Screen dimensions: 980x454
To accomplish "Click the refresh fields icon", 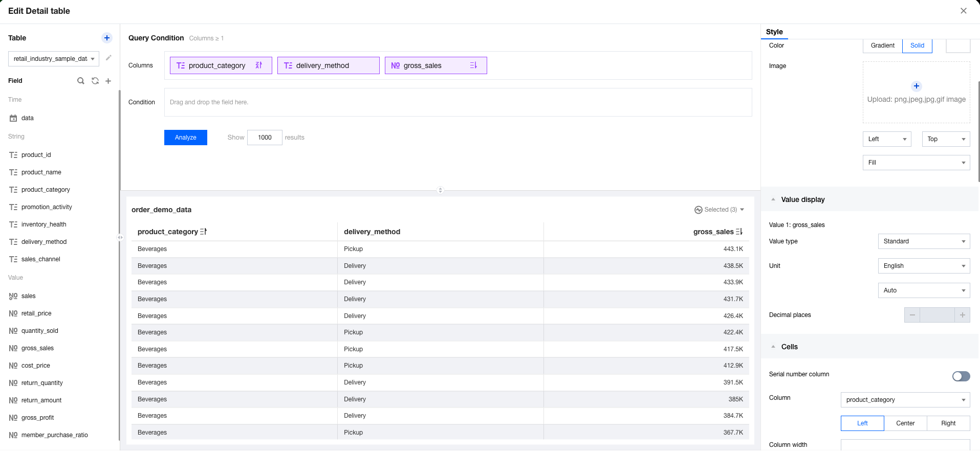I will (95, 81).
